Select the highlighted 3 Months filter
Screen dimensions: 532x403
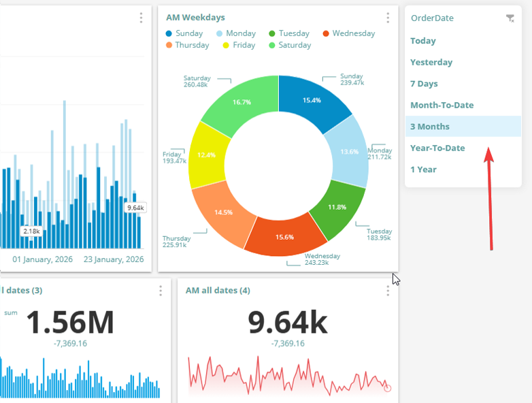430,127
